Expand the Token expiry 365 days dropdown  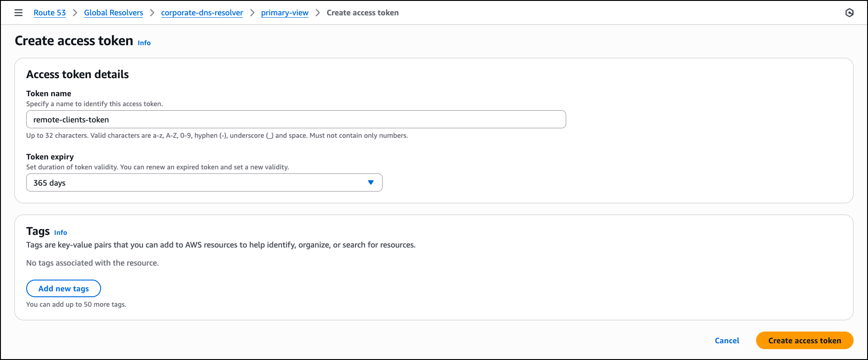pyautogui.click(x=204, y=182)
